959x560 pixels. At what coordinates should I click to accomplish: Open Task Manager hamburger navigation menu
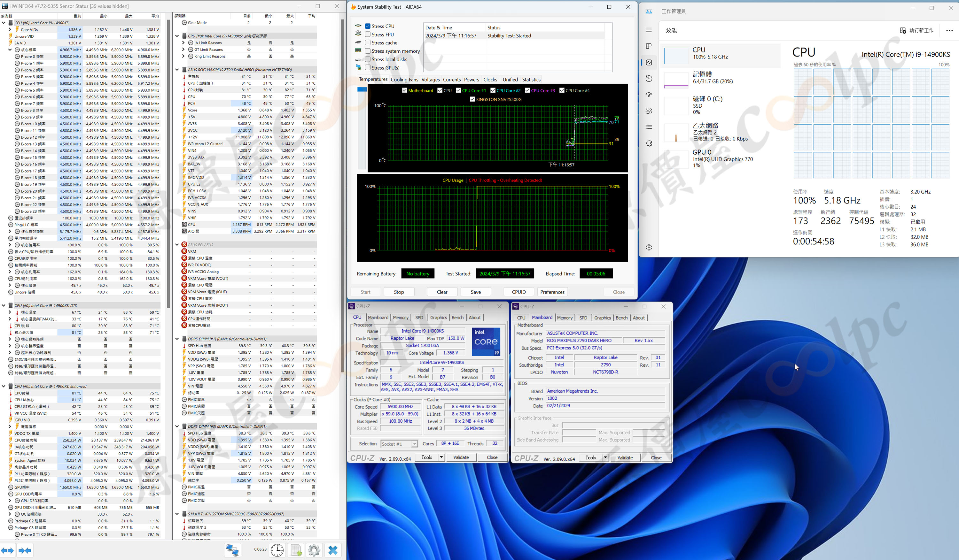tap(649, 30)
